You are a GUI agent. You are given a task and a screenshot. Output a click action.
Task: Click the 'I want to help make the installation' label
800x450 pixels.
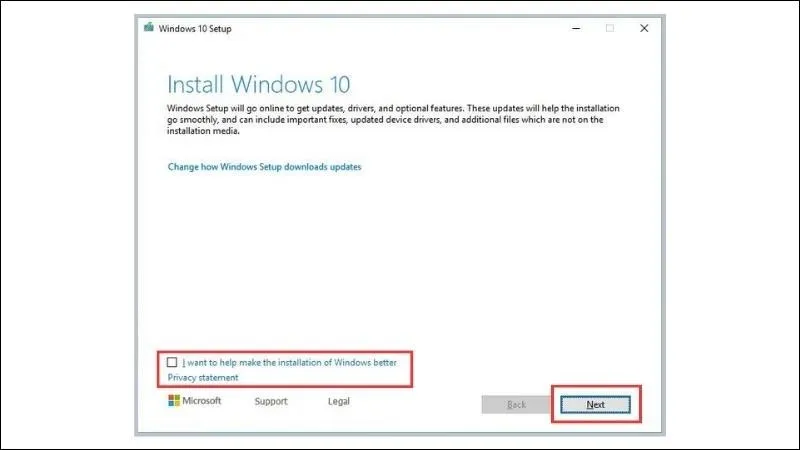point(289,362)
